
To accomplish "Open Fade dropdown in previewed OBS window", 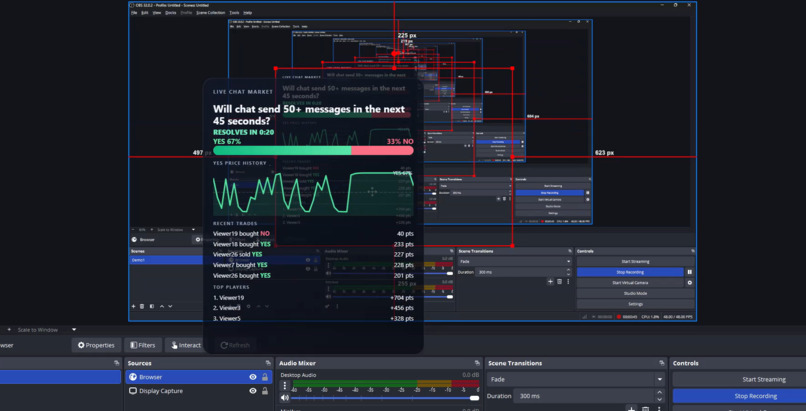I will tap(515, 261).
